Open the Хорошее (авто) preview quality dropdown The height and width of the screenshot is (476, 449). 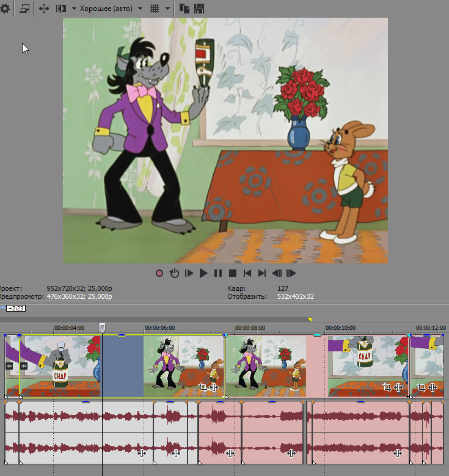click(111, 9)
